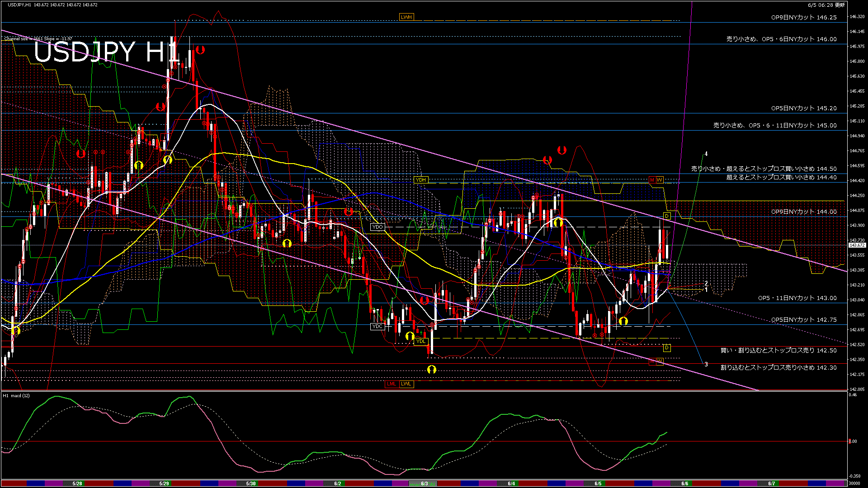Screen dimensions: 868x488
Task: Select the 買い・割り込むとストップロス売り 142.50 label
Action: [778, 350]
